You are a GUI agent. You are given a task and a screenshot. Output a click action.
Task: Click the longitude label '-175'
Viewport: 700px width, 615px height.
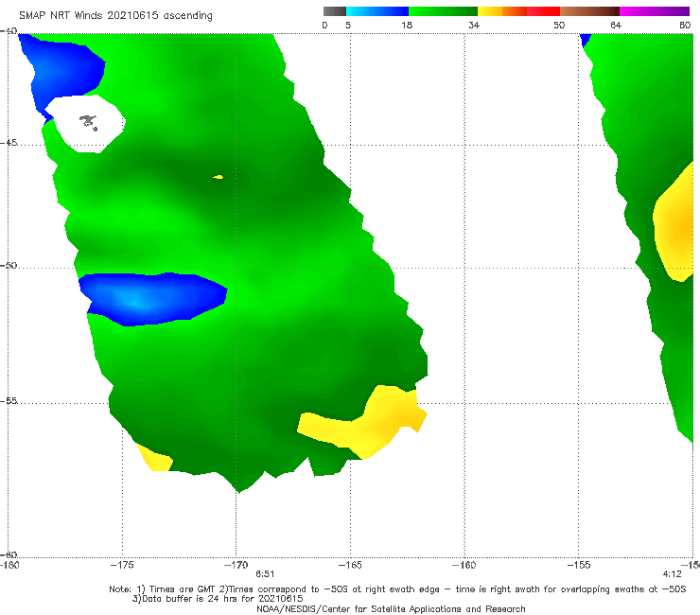point(122,565)
